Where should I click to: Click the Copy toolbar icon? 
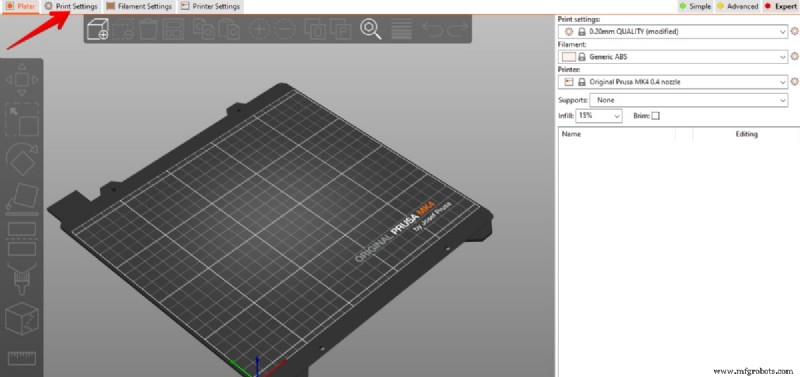(204, 29)
